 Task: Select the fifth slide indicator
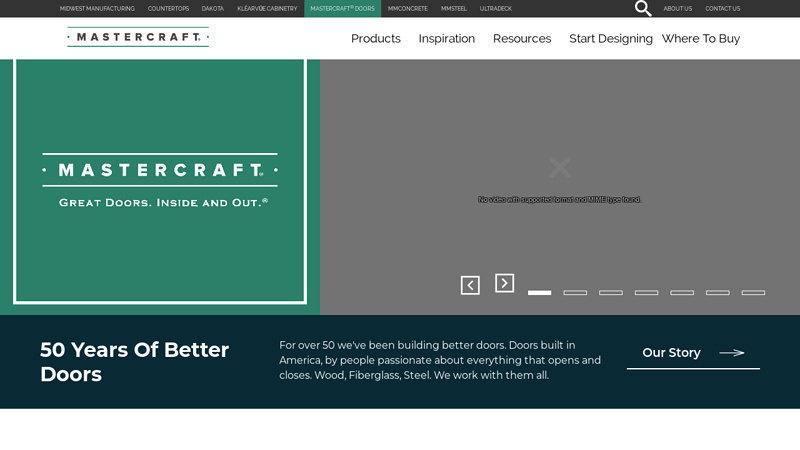pos(682,292)
